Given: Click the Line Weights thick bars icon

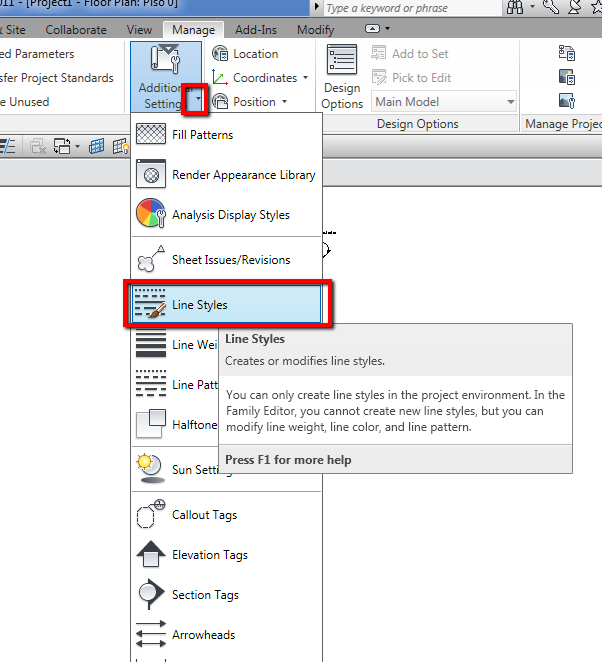Looking at the screenshot, I should 151,345.
